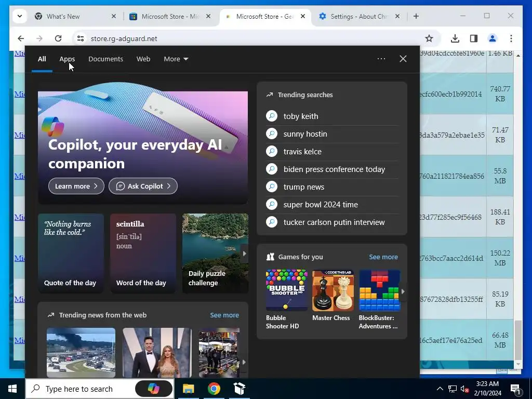Open the couple in formalwear news thumbnail
Screen dimensions: 532x399
(x=157, y=353)
